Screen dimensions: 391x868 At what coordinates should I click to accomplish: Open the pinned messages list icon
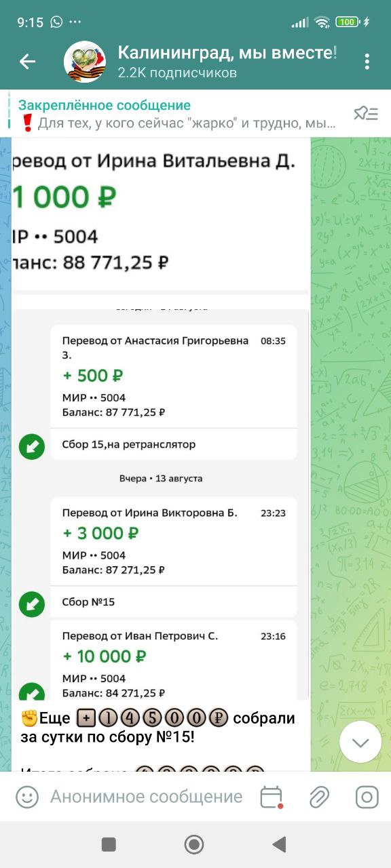click(366, 114)
